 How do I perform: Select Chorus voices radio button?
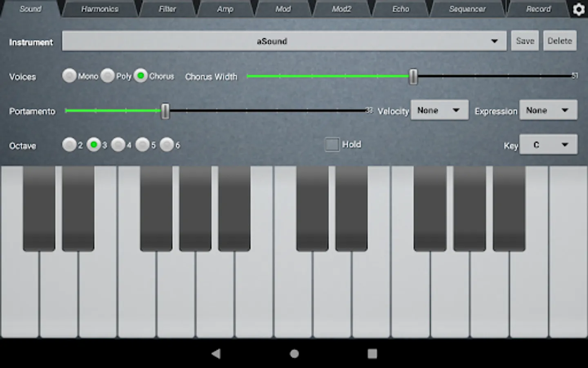(x=140, y=76)
